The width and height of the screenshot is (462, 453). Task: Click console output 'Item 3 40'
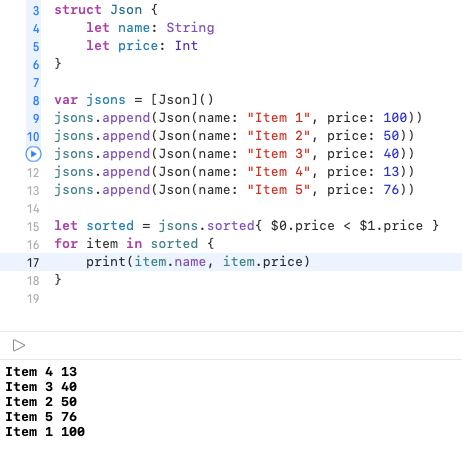click(x=41, y=387)
